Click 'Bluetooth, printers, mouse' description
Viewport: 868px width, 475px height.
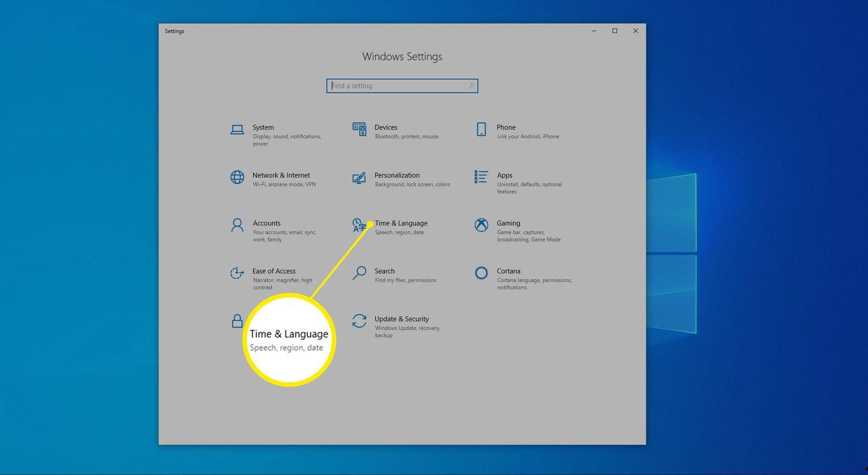[407, 137]
